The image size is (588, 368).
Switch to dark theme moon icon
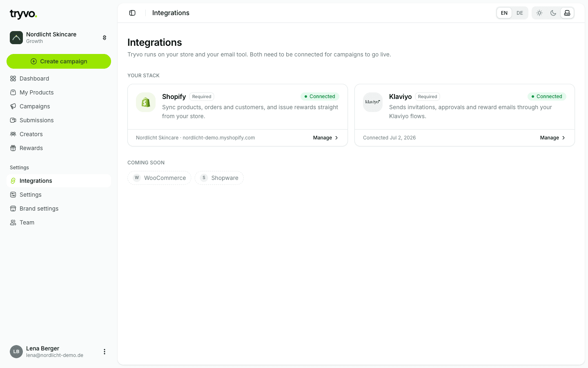(x=553, y=13)
